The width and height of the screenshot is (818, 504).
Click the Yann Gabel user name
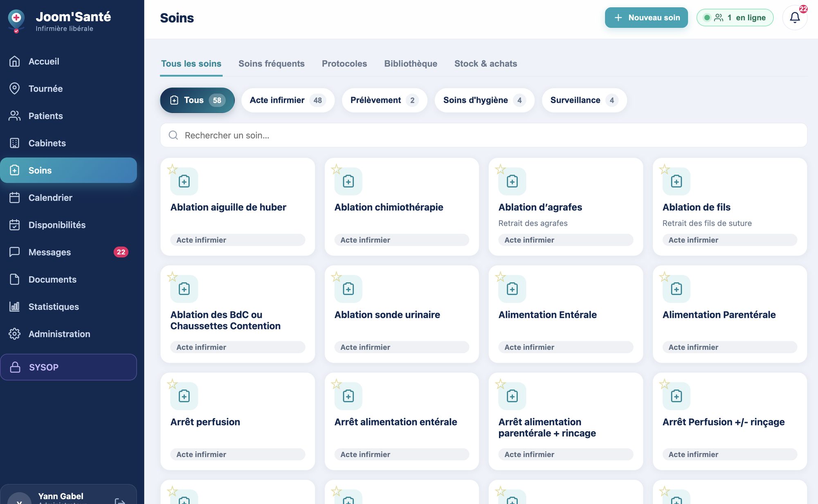point(61,496)
